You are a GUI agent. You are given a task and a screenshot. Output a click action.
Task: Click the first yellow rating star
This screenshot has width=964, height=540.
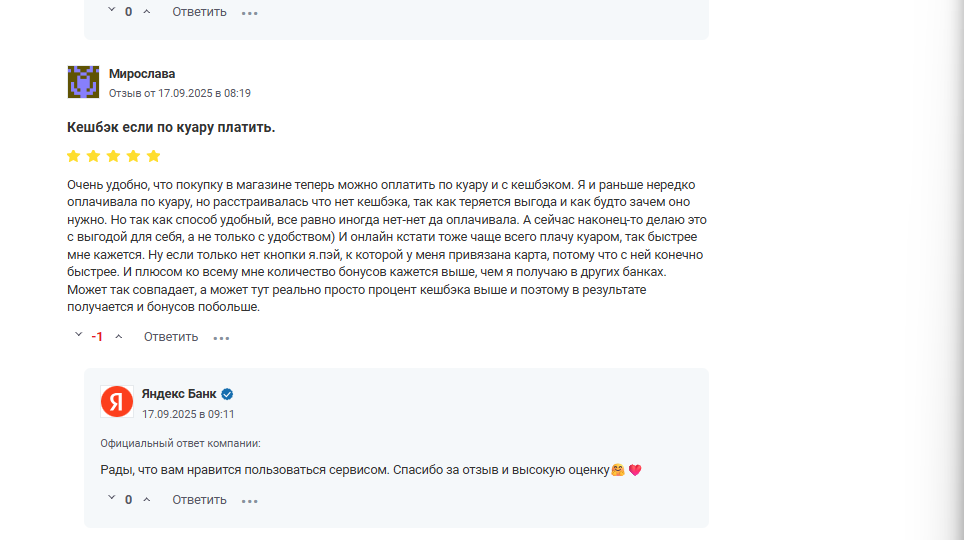(x=74, y=156)
